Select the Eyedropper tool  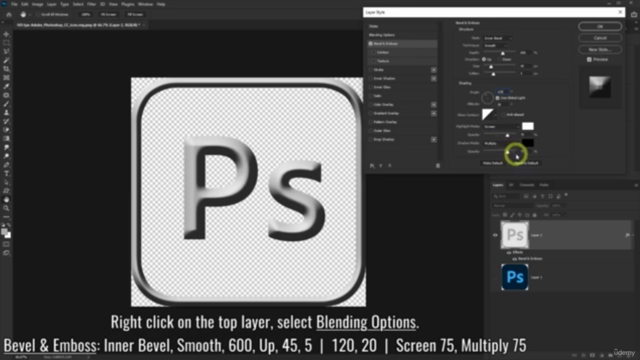(6, 87)
